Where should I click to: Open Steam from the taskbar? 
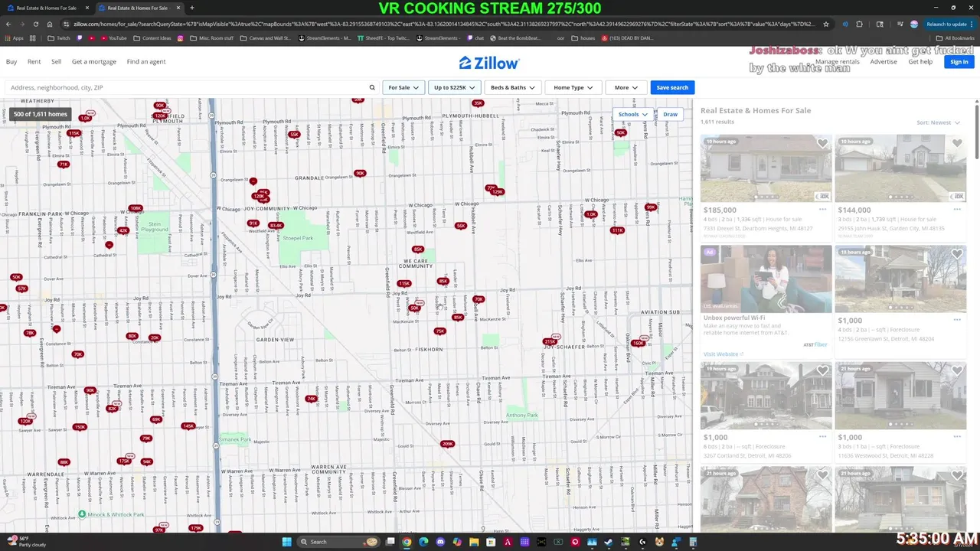pyautogui.click(x=609, y=542)
